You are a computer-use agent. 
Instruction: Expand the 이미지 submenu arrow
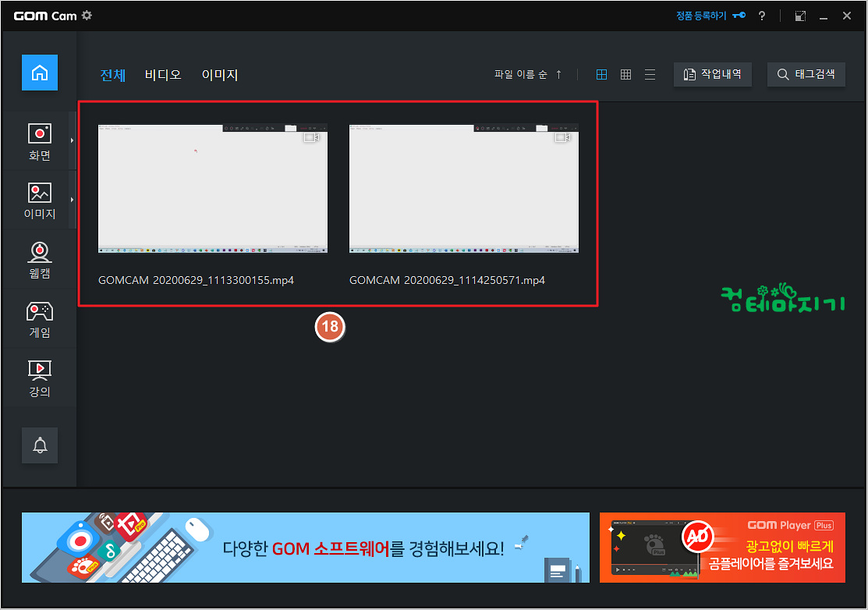pos(72,200)
